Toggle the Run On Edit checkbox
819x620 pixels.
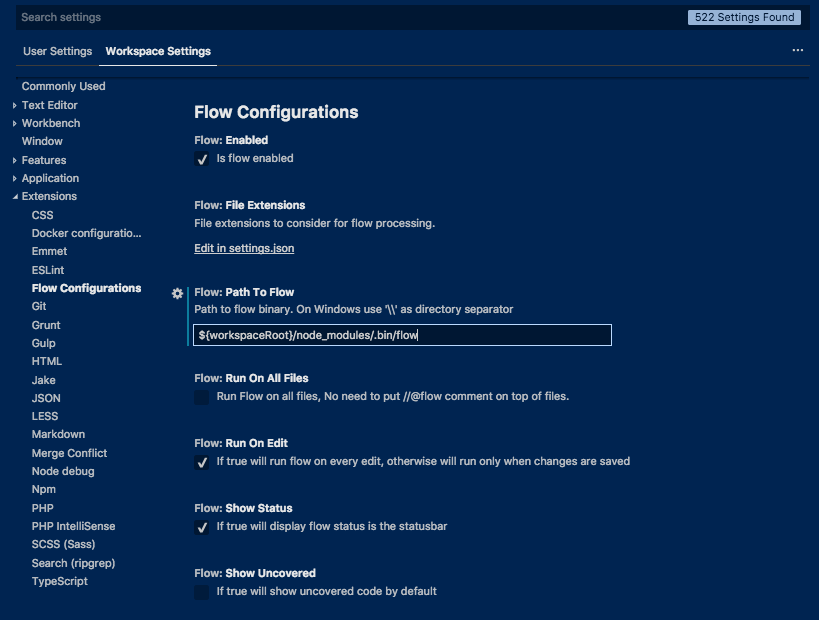coord(201,462)
